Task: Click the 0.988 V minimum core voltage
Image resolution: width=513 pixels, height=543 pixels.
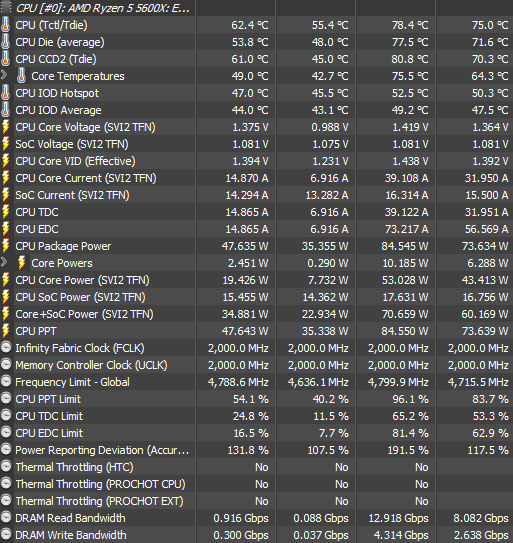Action: [x=329, y=127]
